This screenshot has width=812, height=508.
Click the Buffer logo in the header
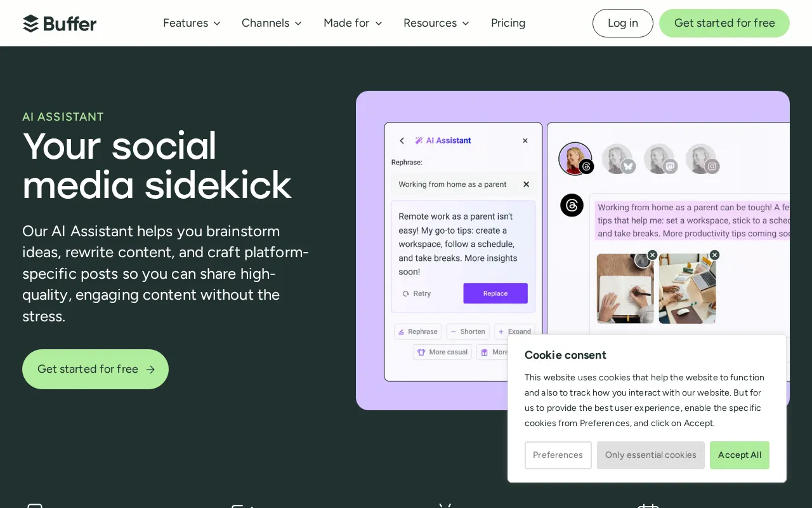click(60, 23)
